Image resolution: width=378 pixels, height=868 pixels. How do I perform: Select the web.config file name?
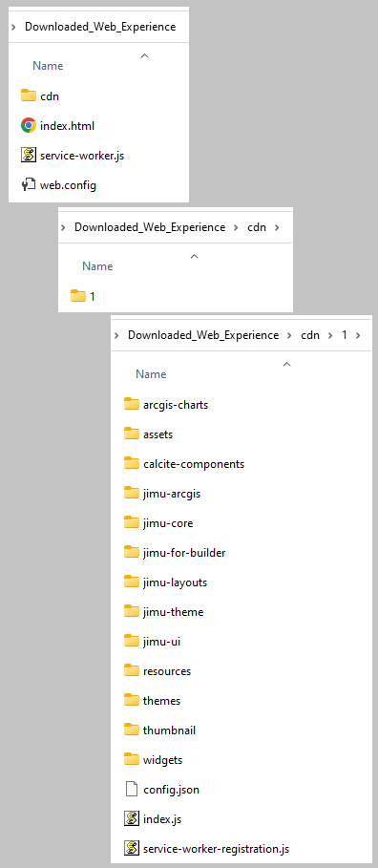click(x=68, y=185)
